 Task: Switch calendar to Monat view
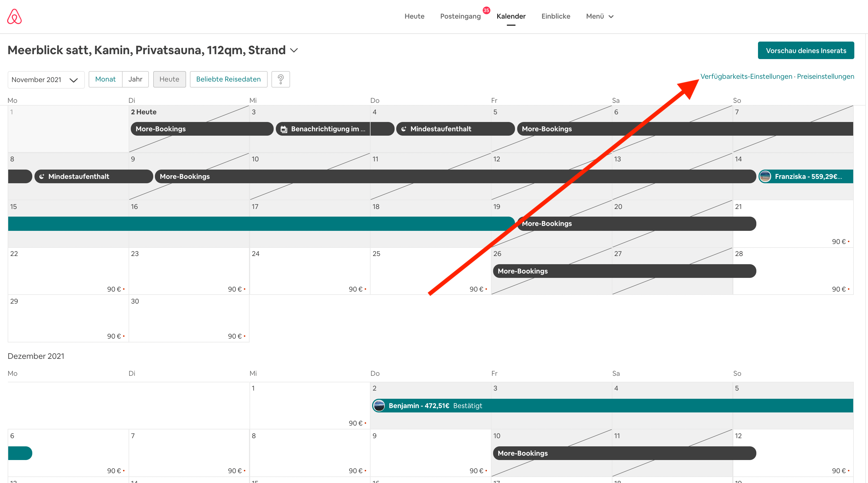[x=105, y=79]
